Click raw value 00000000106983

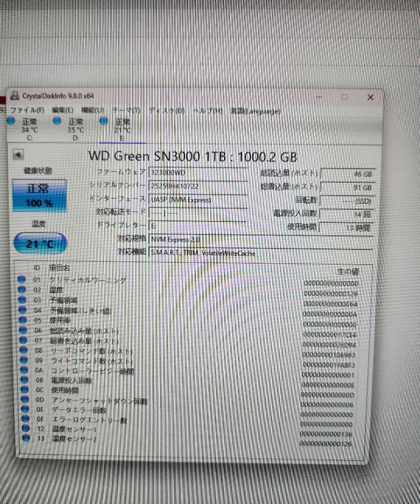pyautogui.click(x=329, y=355)
